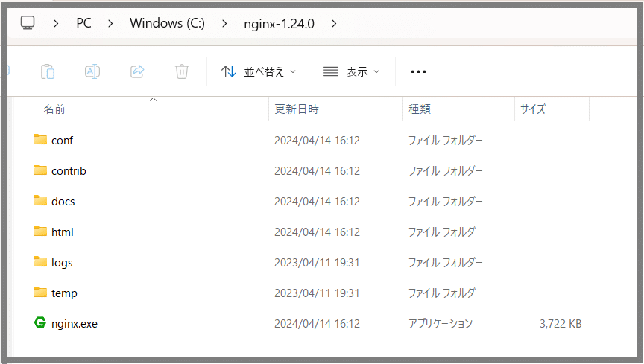Select the html folder icon
Viewport: 644px width, 364px height.
click(40, 231)
